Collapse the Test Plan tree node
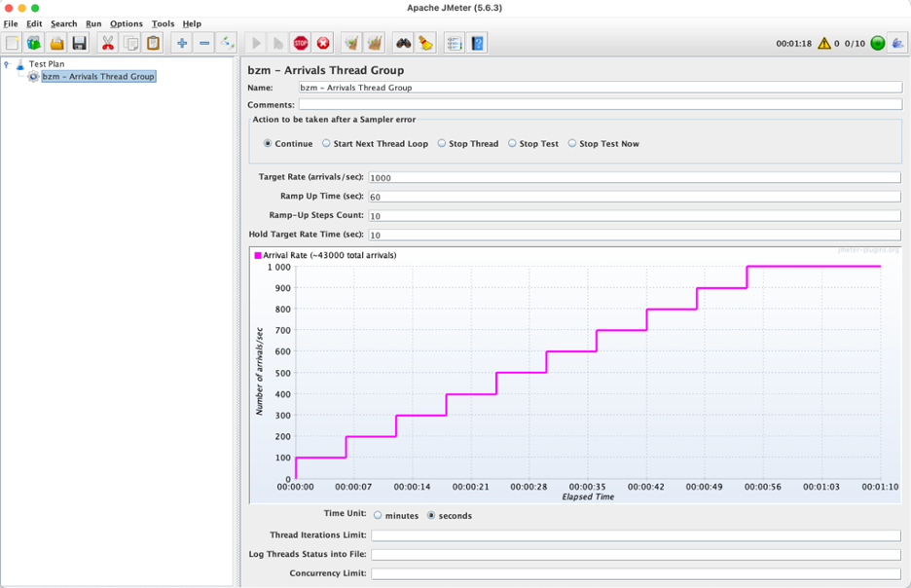 (7, 64)
